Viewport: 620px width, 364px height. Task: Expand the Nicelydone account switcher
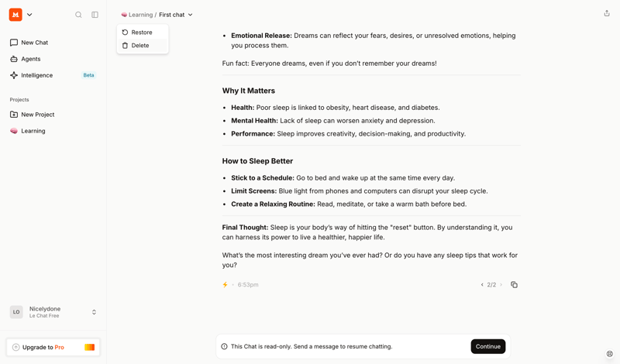[94, 312]
